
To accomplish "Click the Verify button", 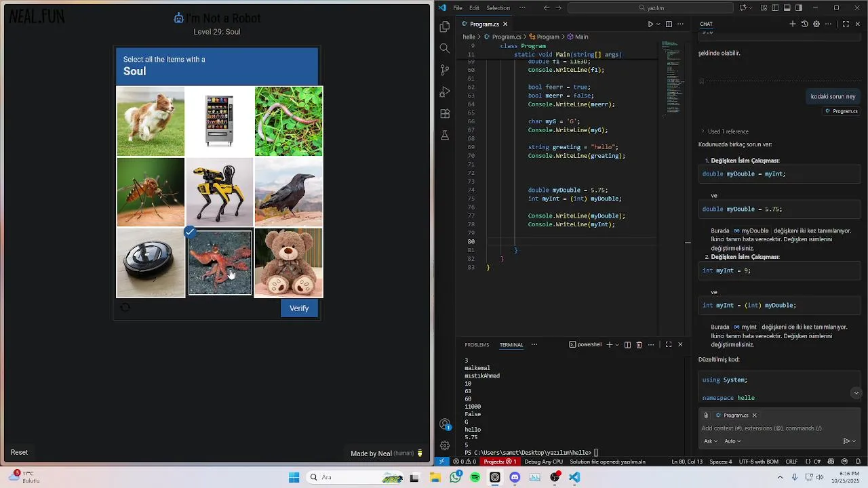I will (299, 308).
